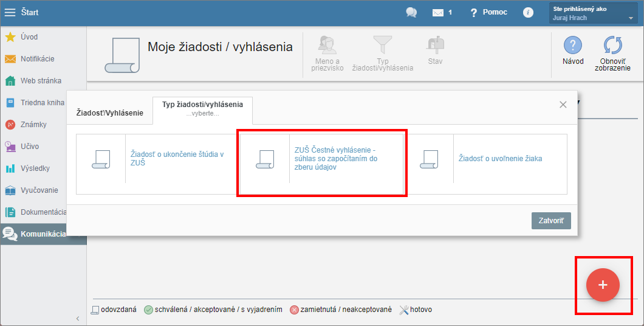
Task: Select the Typ žiadosti/vyhlásenia tab
Action: [202, 109]
